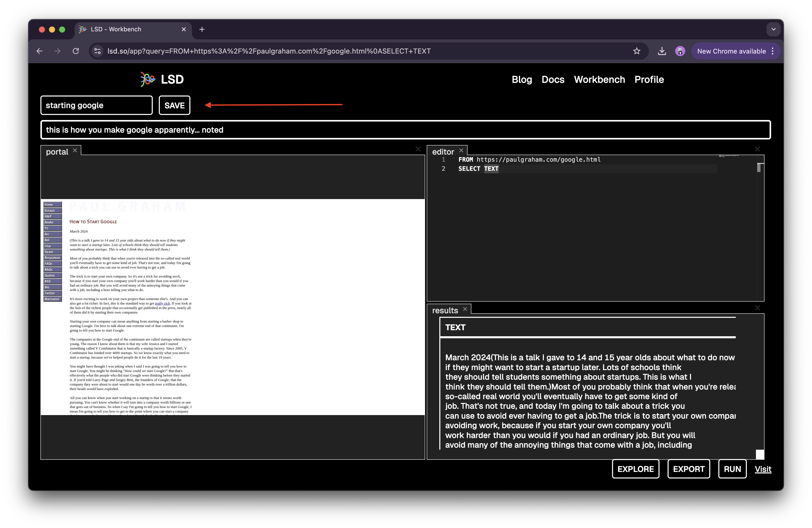The image size is (812, 528).
Task: Open Profile from the navigation
Action: coord(649,80)
